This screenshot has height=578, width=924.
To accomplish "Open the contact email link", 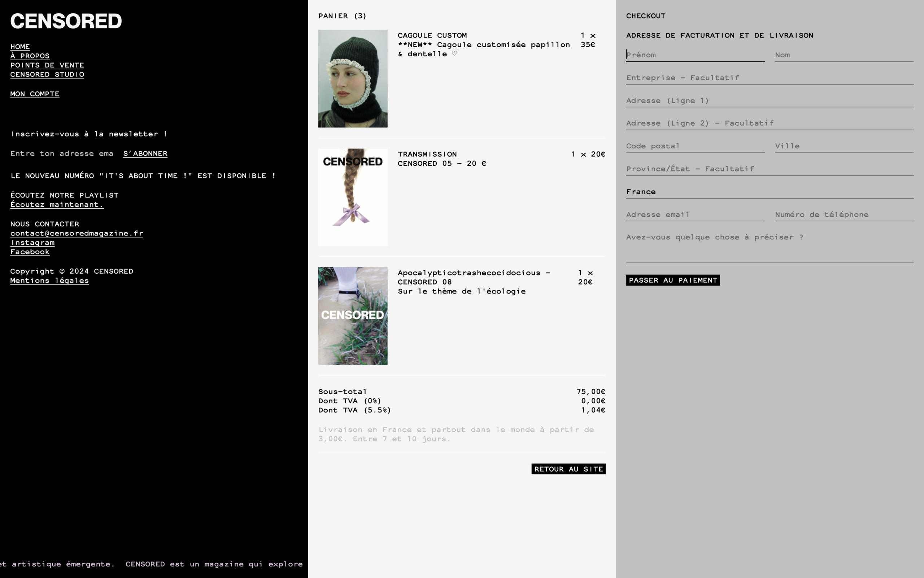I will click(77, 233).
